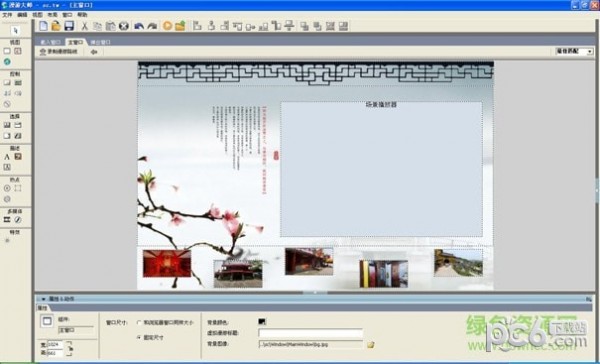Switch to the third window tab

[100, 42]
